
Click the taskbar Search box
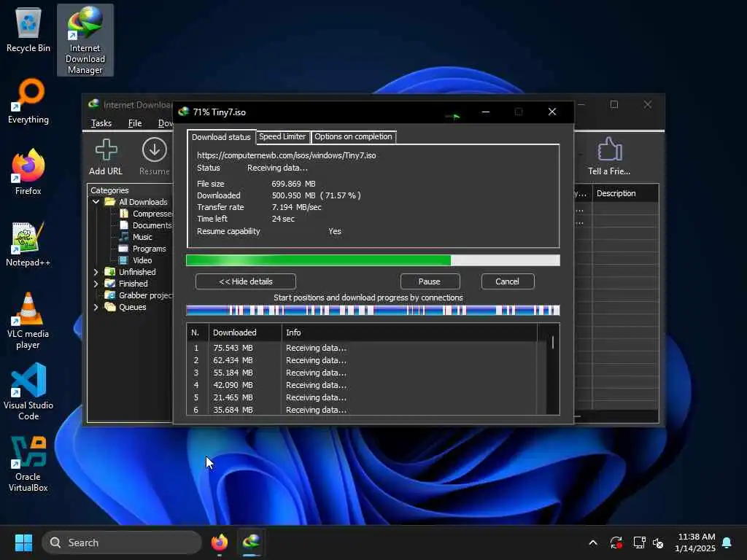(x=122, y=542)
